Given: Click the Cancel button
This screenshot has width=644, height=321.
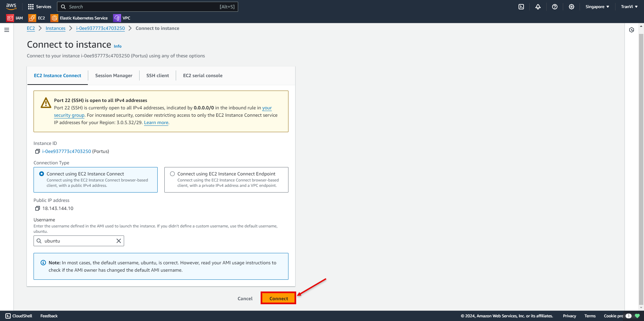Looking at the screenshot, I should pos(245,299).
